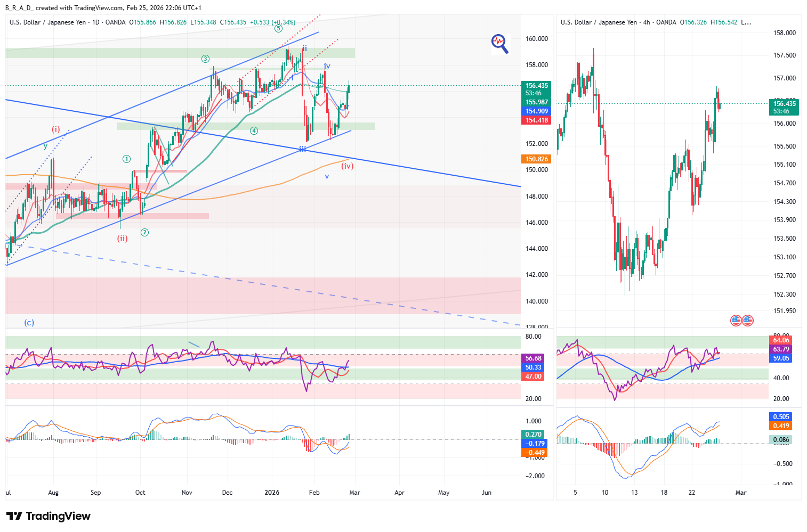This screenshot has width=807, height=532.
Task: Open the left US flag economic event
Action: point(736,321)
